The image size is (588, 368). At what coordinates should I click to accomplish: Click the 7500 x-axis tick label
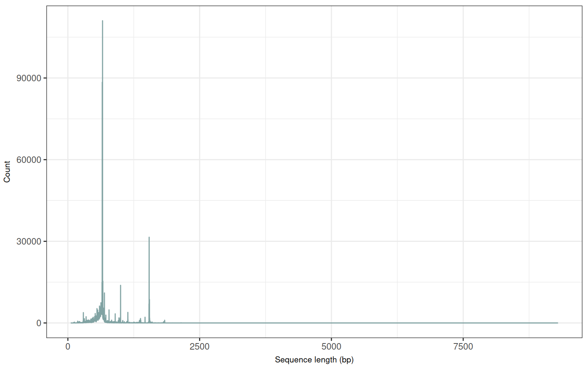tap(463, 347)
